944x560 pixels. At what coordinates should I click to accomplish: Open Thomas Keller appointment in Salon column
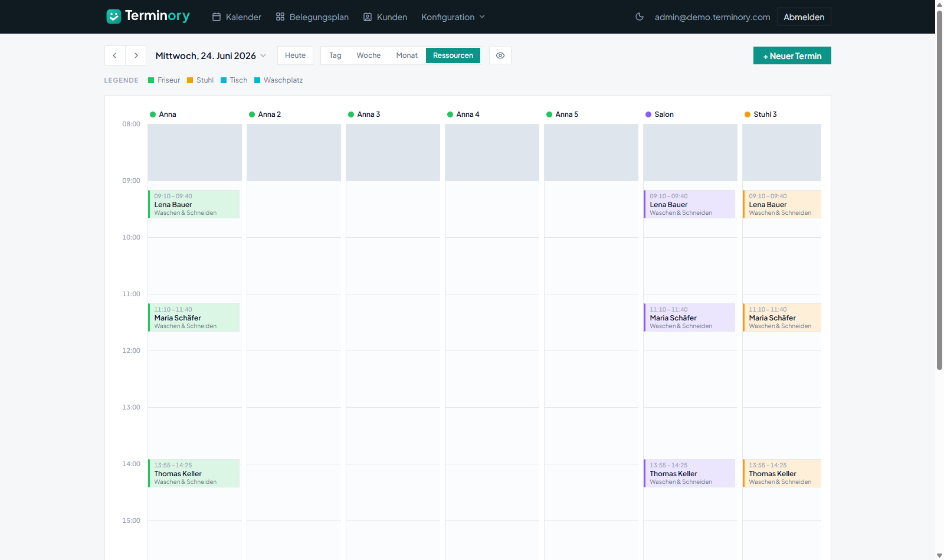[689, 473]
